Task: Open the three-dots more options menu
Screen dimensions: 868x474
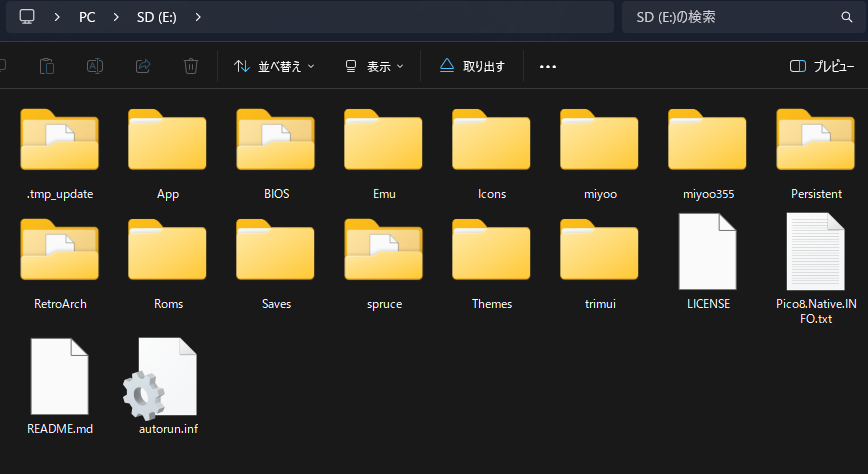Action: tap(547, 66)
